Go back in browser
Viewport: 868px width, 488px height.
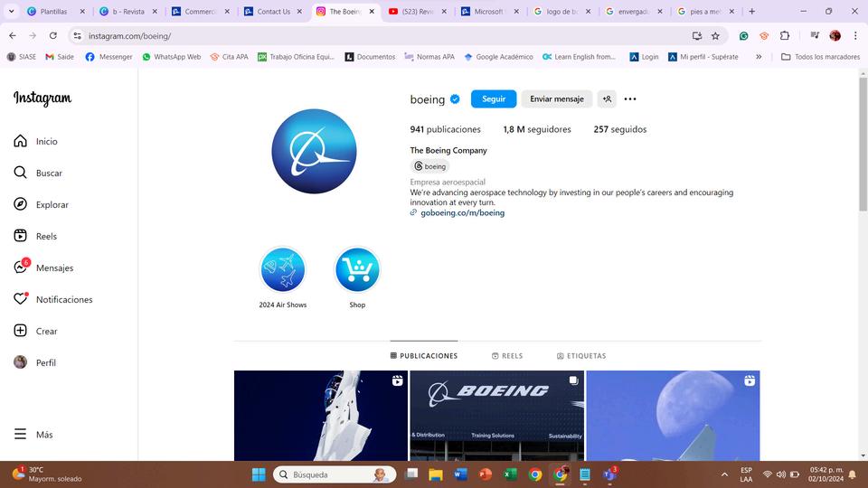click(12, 35)
